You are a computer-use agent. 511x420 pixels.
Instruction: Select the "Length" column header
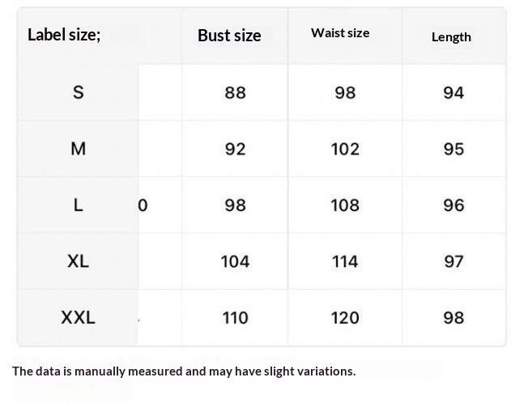pyautogui.click(x=451, y=36)
